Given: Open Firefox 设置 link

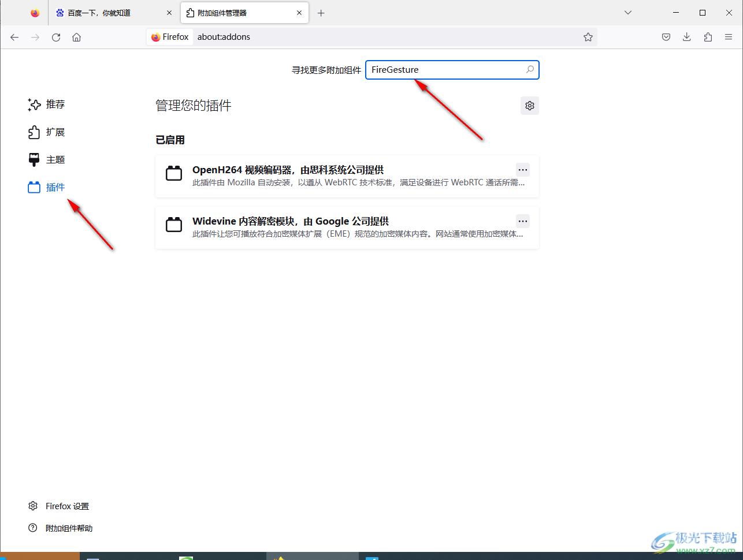Looking at the screenshot, I should click(x=58, y=506).
